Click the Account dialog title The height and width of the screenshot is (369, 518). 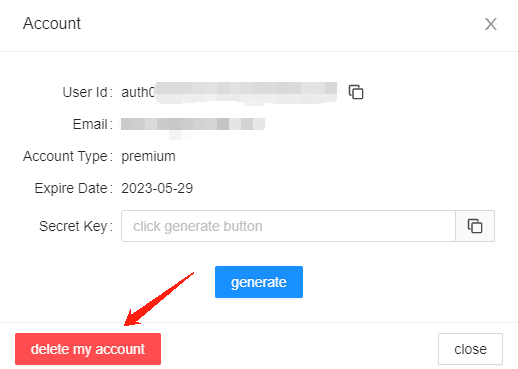click(x=52, y=24)
